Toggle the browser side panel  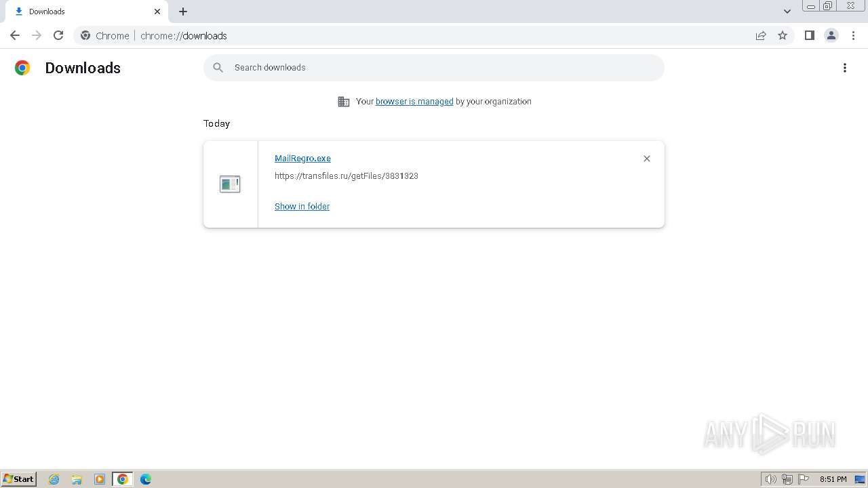click(809, 35)
